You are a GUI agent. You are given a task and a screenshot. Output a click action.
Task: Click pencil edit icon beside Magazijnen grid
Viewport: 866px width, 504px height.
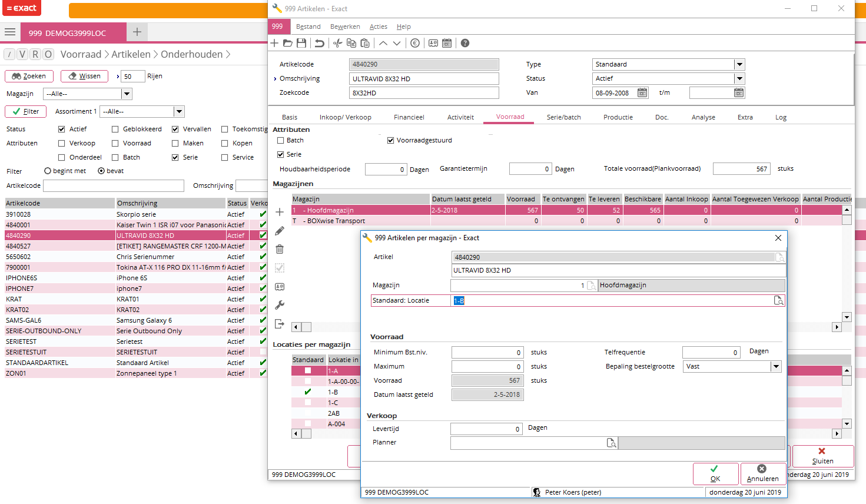click(280, 231)
